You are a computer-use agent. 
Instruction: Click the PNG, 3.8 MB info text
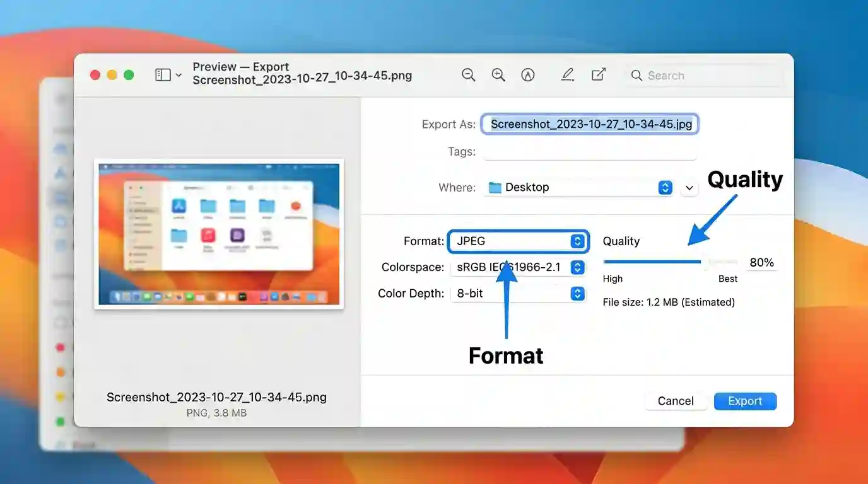(x=216, y=413)
